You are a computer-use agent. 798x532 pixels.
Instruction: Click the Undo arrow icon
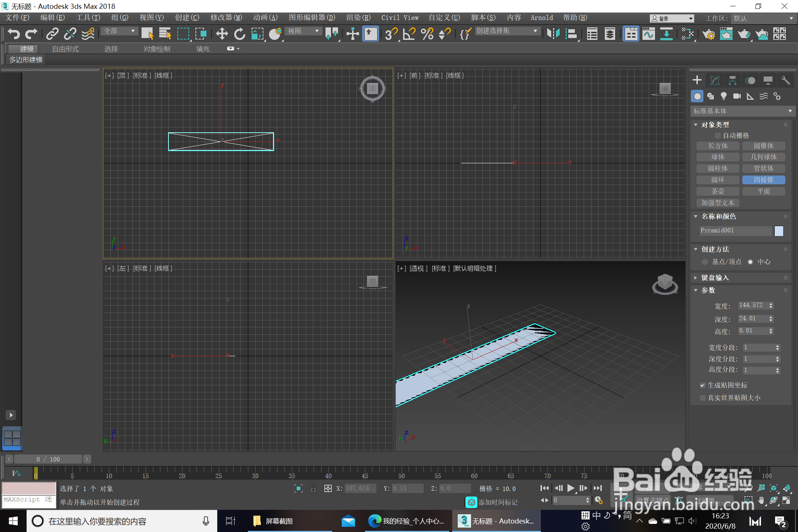[14, 34]
